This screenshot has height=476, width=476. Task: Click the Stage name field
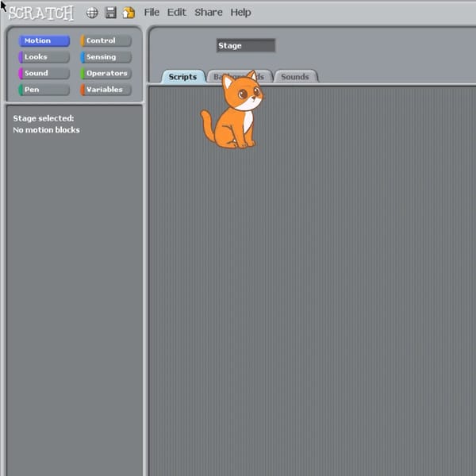[x=246, y=45]
